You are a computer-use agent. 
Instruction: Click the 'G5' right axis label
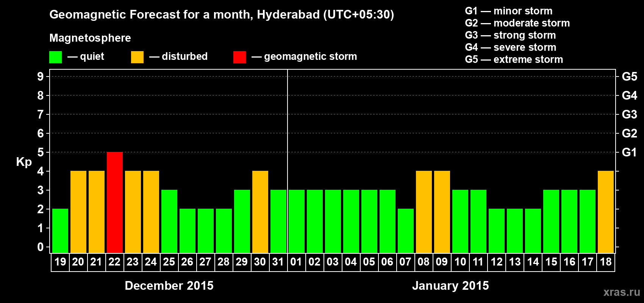[x=630, y=77]
